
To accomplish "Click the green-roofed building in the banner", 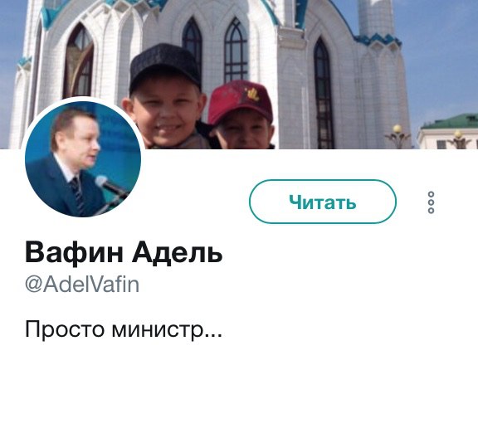I will coord(447,132).
